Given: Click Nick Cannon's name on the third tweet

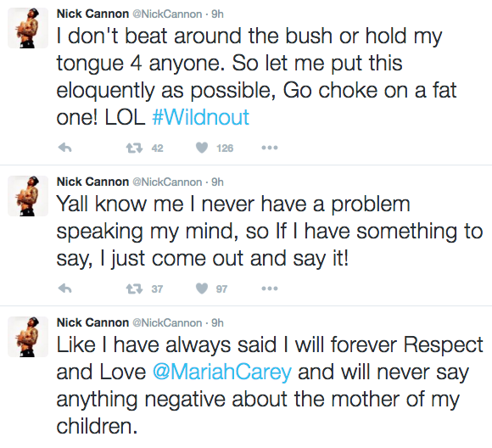Looking at the screenshot, I should tap(92, 322).
